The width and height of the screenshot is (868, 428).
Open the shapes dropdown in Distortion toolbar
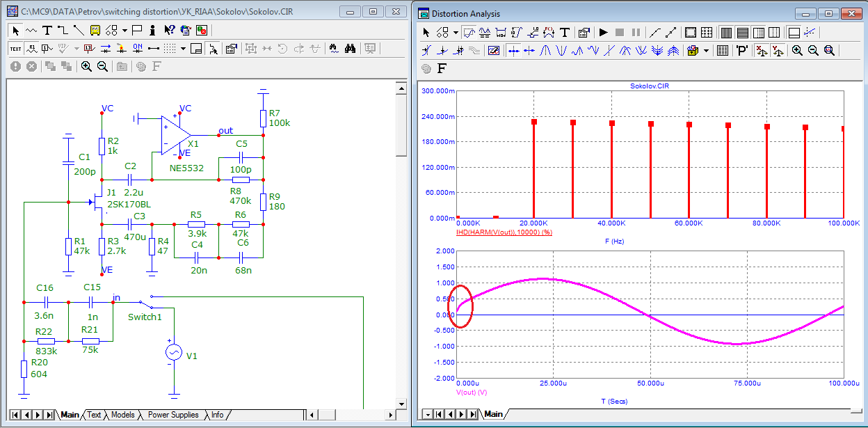tap(456, 32)
